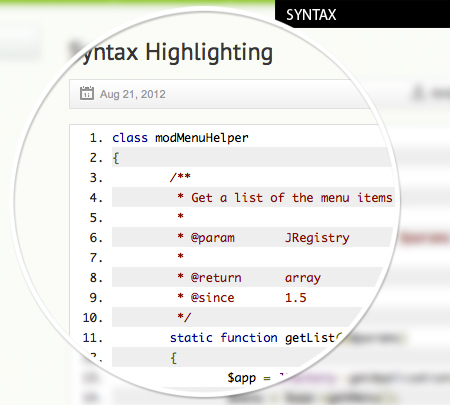Screen dimensions: 450x405
Task: Click line number 10 in code gutter
Action: [93, 318]
